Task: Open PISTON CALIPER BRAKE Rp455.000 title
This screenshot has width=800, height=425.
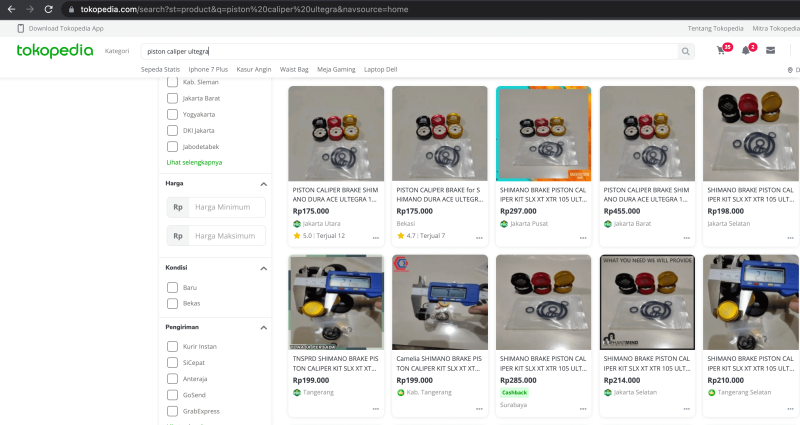Action: 646,194
